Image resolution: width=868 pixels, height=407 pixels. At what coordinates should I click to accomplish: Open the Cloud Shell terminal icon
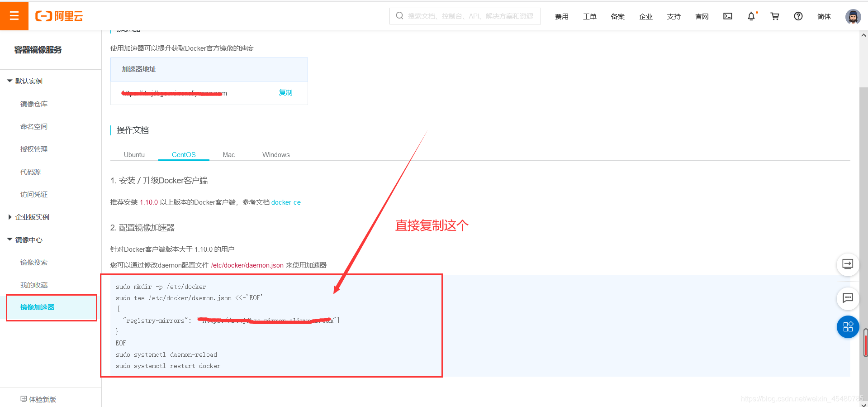click(x=728, y=16)
